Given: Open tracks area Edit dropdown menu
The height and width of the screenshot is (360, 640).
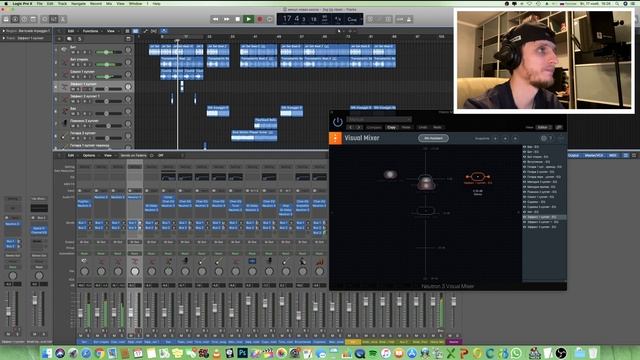Looking at the screenshot, I should (x=72, y=31).
